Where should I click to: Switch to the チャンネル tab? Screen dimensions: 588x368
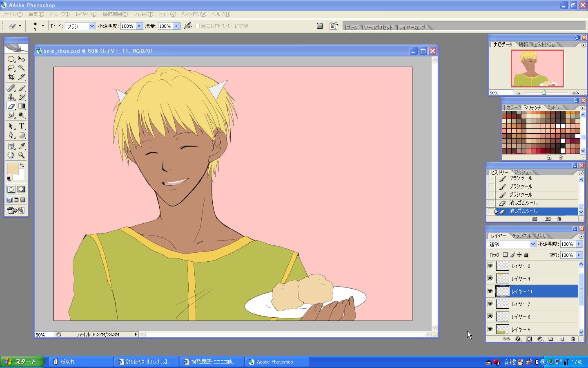[521, 236]
